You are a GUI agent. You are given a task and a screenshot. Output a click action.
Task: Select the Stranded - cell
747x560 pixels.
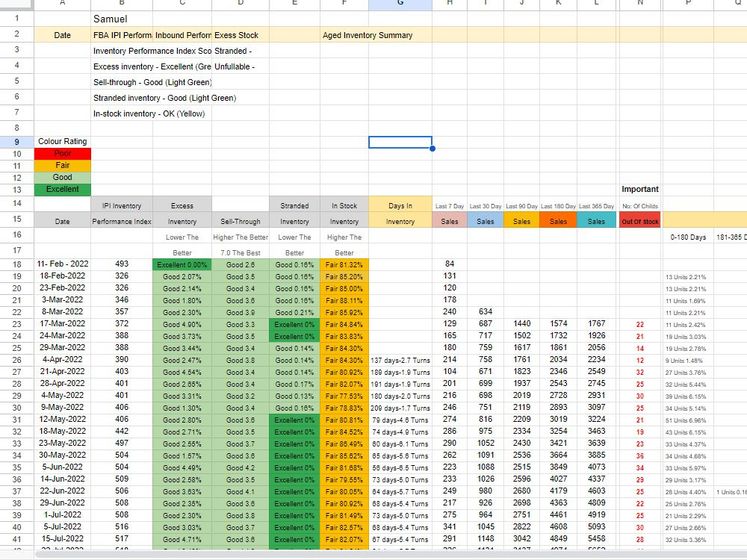[x=241, y=51]
